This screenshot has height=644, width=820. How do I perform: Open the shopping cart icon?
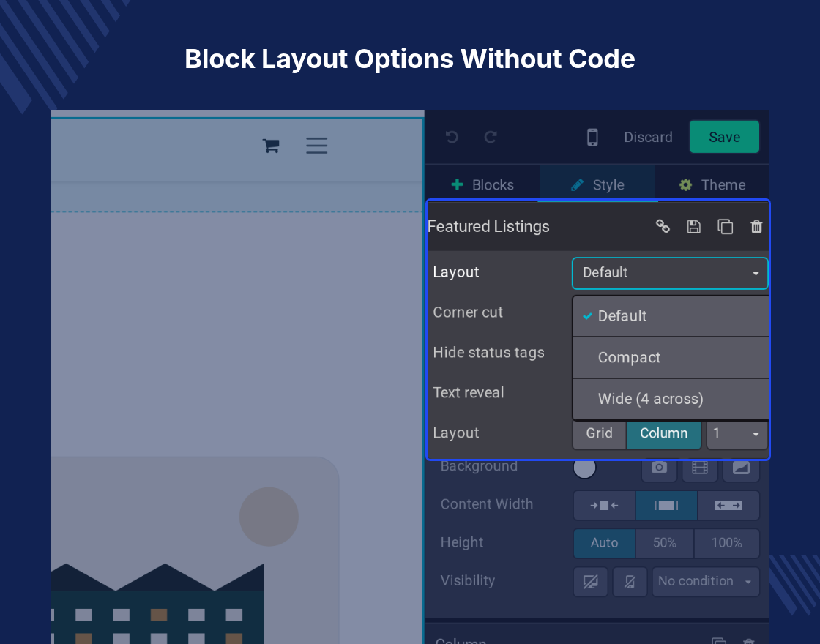tap(271, 146)
